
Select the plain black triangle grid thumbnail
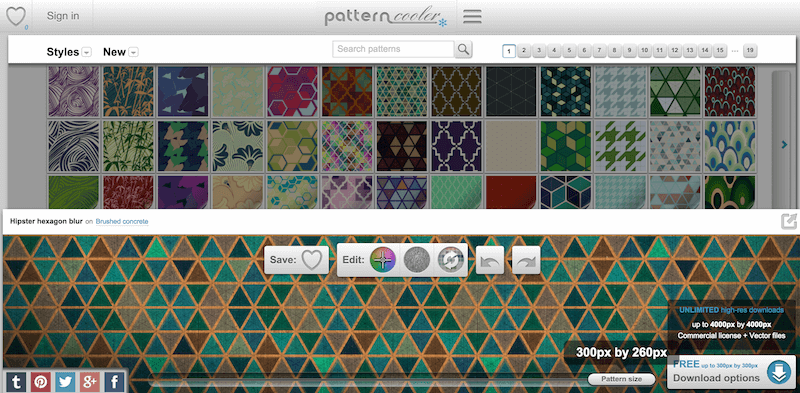coord(511,91)
